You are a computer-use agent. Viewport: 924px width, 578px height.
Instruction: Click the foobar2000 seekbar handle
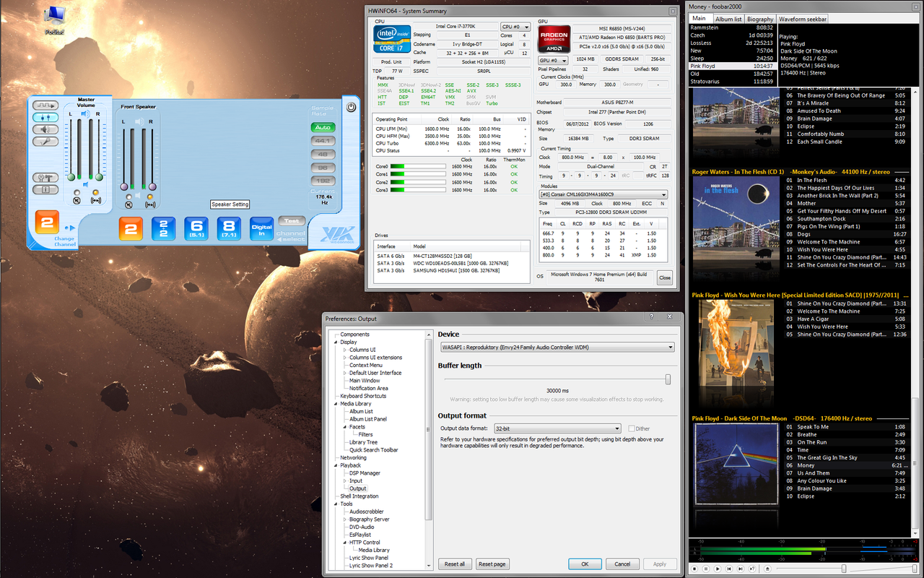point(844,569)
